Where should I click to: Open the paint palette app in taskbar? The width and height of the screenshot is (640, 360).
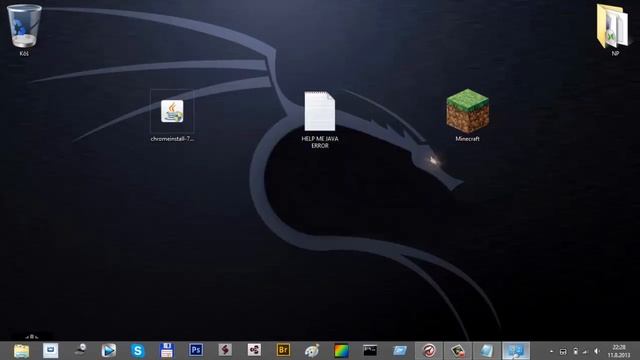tap(312, 351)
